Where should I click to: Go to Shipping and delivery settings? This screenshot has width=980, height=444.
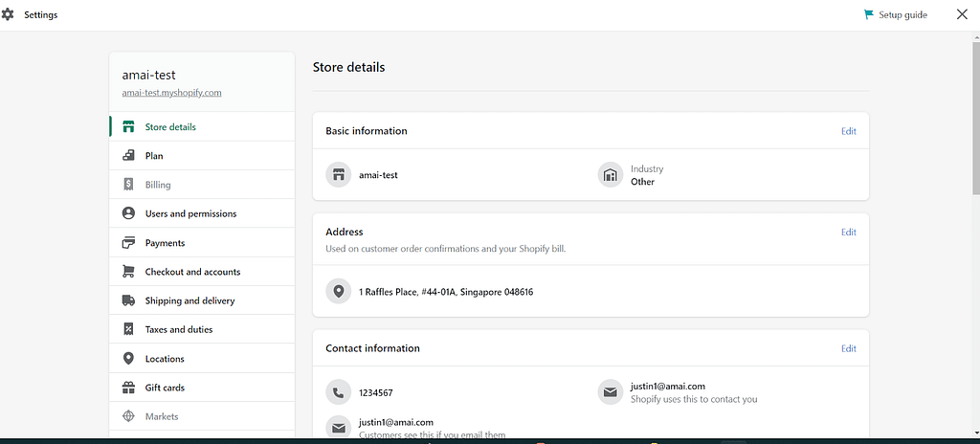pyautogui.click(x=202, y=300)
